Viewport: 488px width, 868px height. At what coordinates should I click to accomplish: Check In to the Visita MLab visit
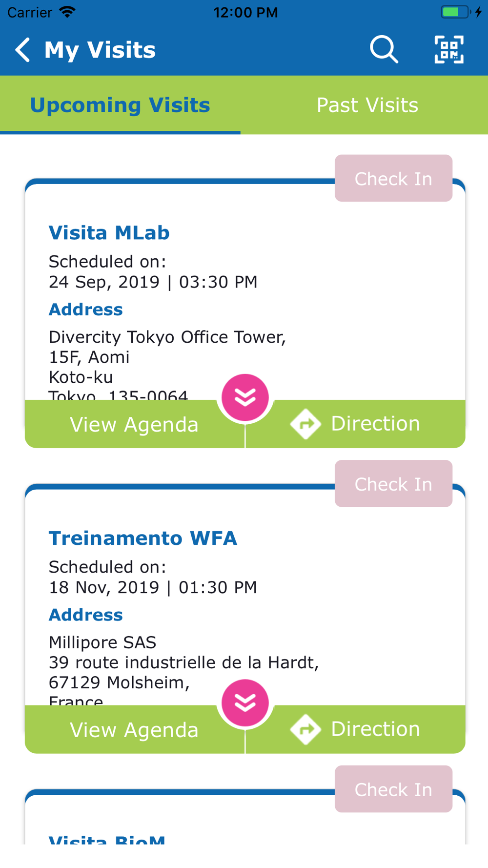click(x=393, y=178)
